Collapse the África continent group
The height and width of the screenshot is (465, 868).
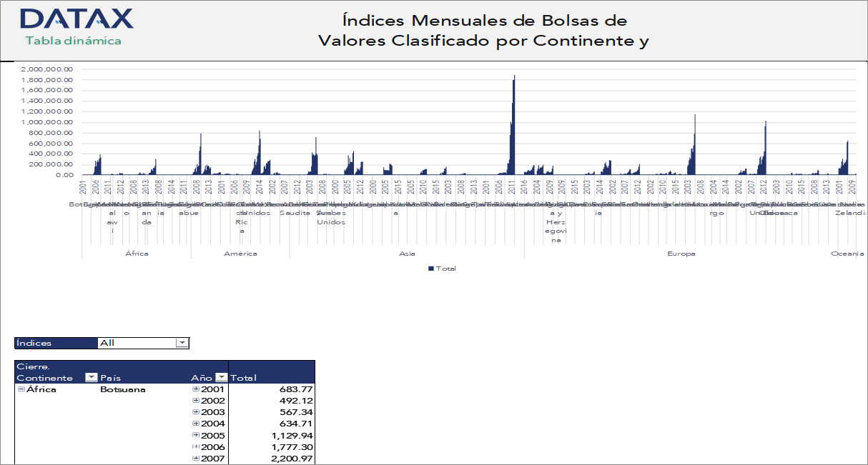[x=20, y=389]
